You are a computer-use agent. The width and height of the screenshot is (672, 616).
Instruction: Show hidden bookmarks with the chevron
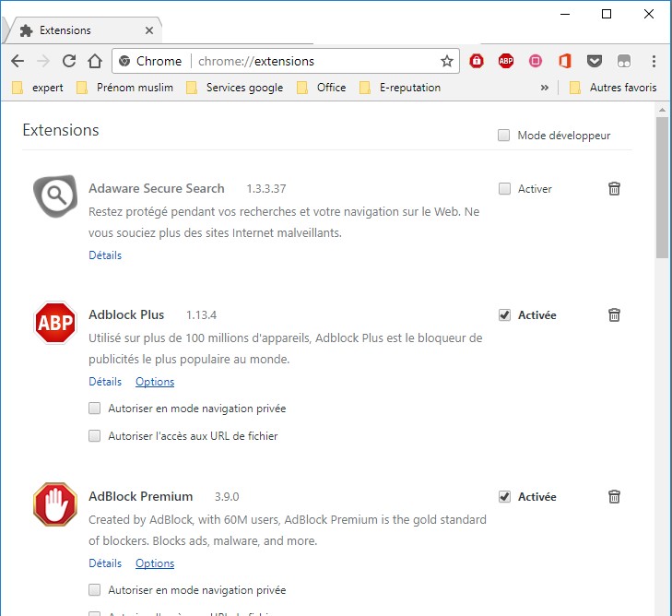pos(544,88)
